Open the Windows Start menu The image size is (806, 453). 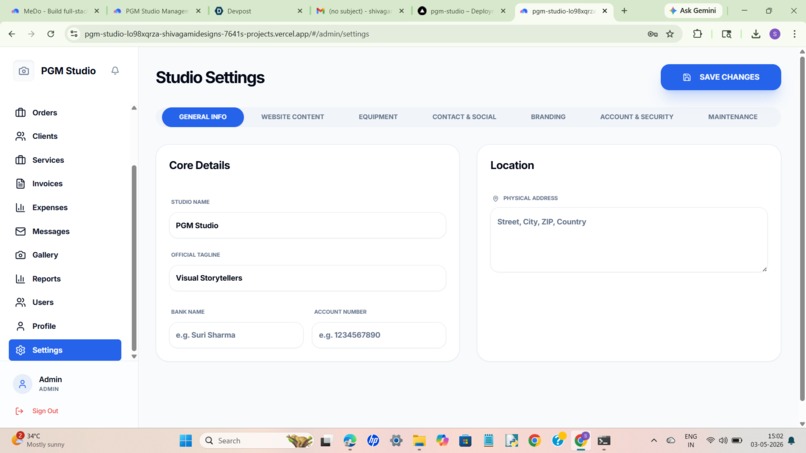[186, 441]
